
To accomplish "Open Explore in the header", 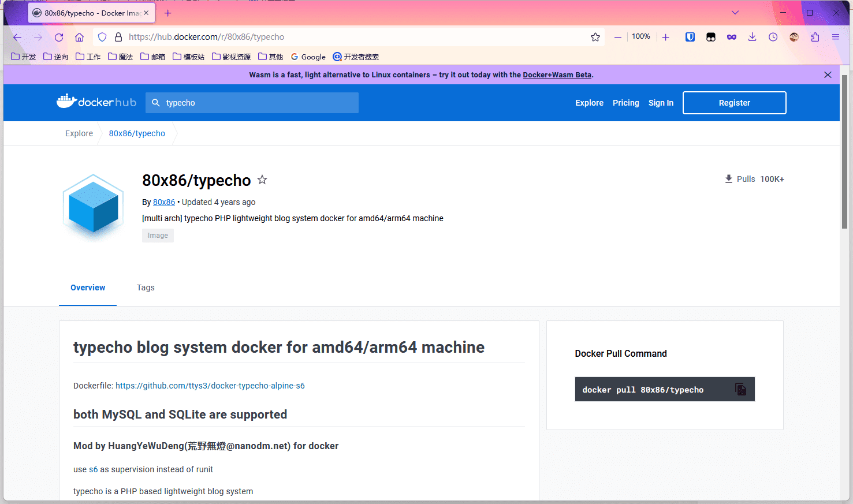I will point(589,103).
